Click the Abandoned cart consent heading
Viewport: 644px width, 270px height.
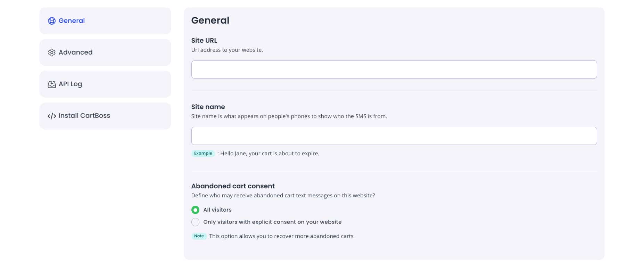(x=233, y=186)
